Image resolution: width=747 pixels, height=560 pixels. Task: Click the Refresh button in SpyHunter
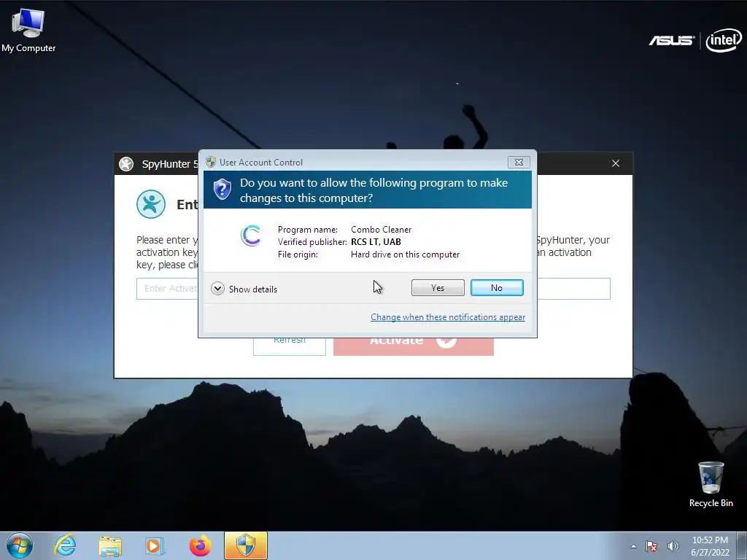289,346
